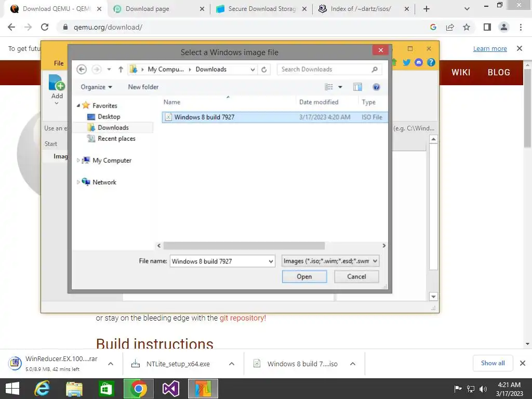Open the view options dropdown arrow

(340, 87)
